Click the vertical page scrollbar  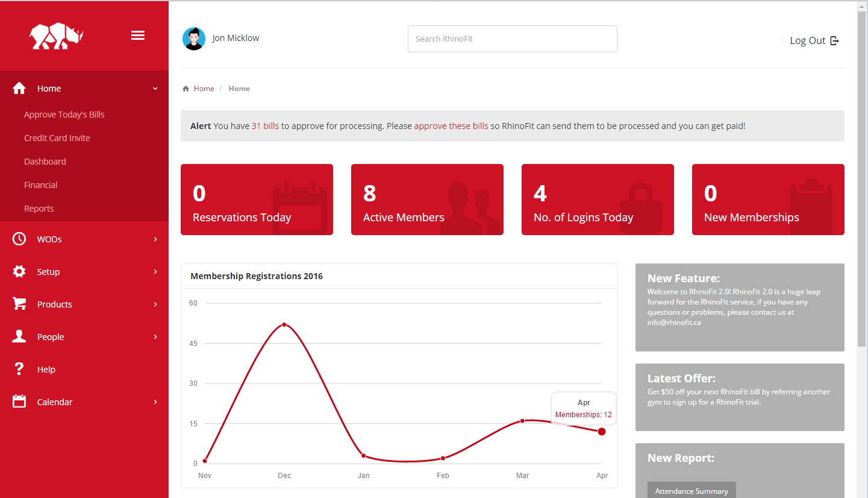click(862, 178)
